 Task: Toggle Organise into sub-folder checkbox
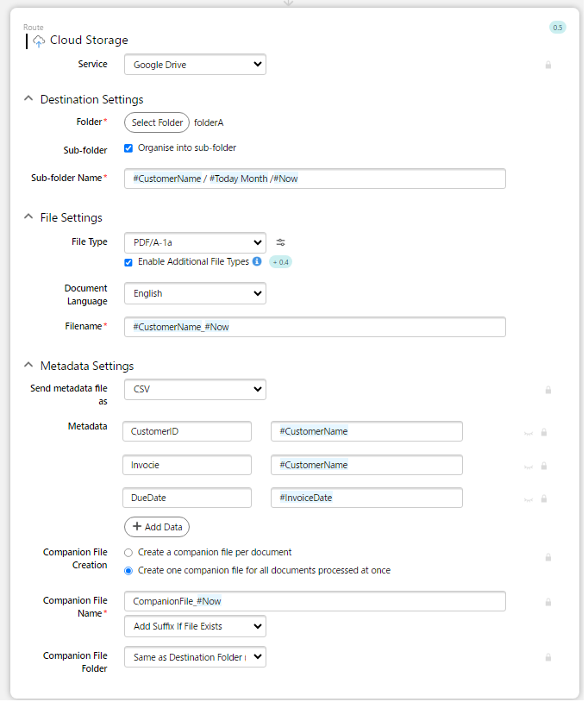click(x=128, y=148)
